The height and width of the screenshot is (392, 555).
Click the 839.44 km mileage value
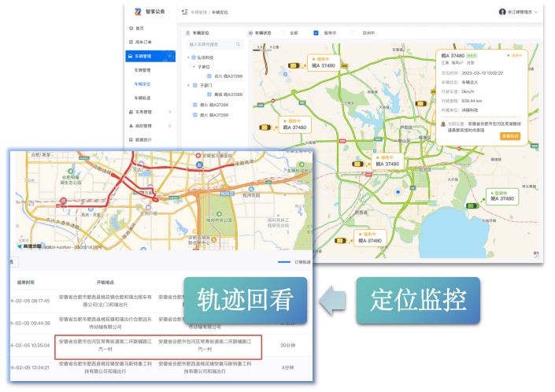(472, 101)
